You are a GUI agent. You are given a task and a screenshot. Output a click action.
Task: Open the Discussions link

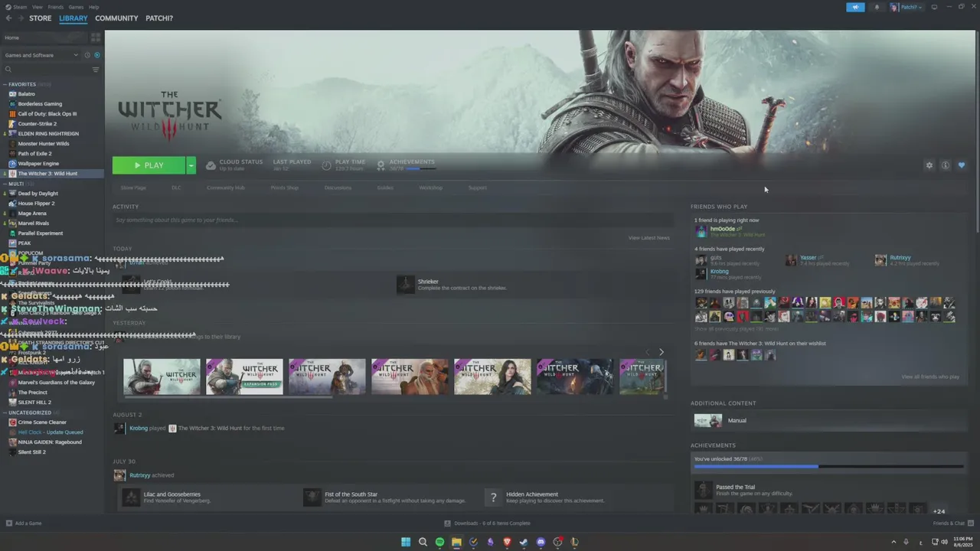[x=338, y=187]
